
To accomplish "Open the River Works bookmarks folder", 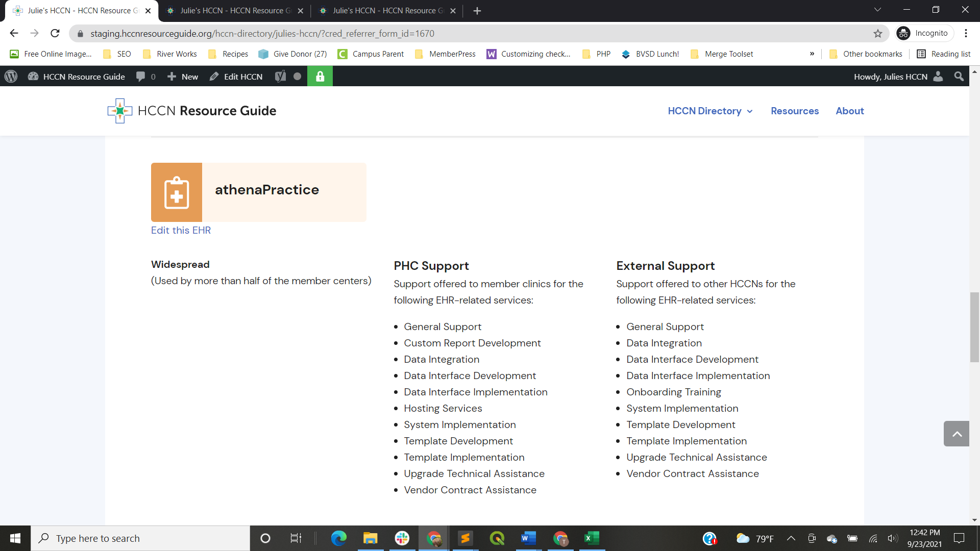I will (170, 54).
